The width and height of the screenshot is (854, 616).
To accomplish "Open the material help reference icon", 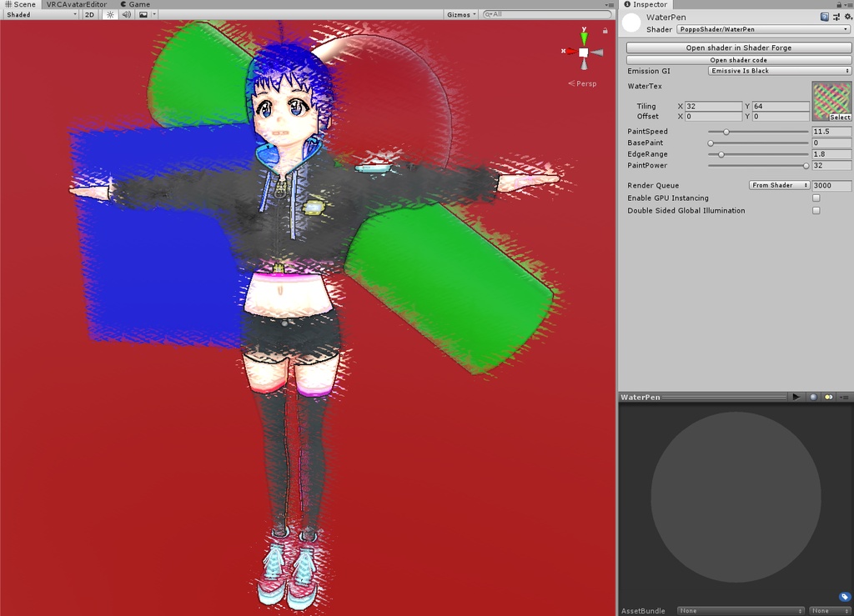I will click(825, 17).
